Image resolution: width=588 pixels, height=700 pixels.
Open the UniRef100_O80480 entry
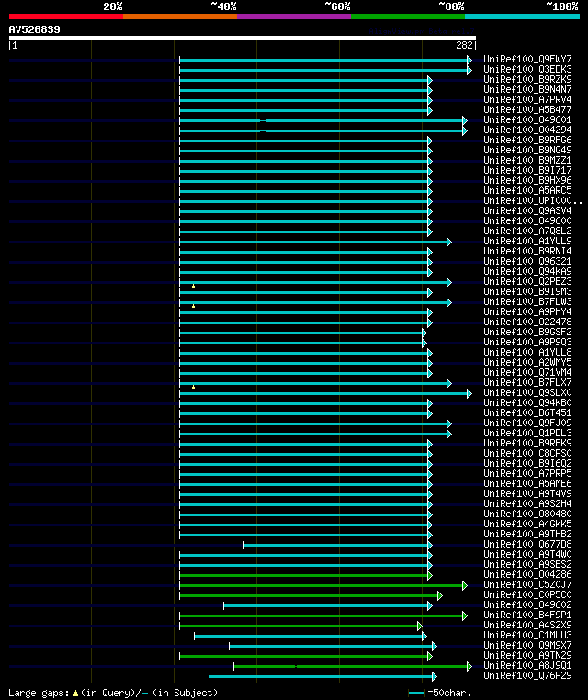point(527,514)
